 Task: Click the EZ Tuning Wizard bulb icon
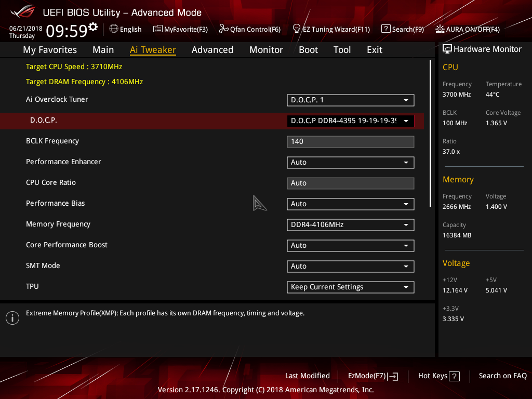297,29
